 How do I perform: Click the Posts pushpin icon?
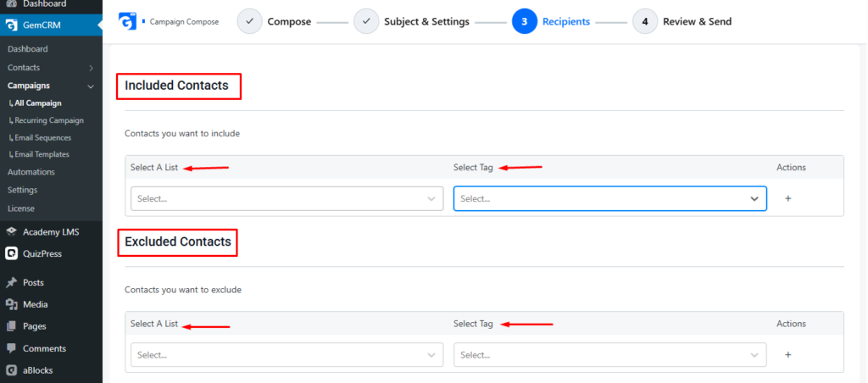click(11, 282)
